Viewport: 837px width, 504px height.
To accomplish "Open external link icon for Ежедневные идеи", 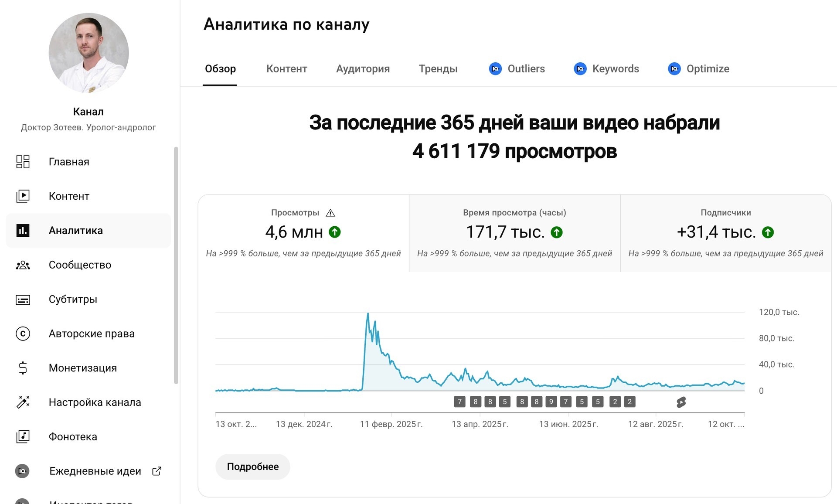I will [x=157, y=471].
